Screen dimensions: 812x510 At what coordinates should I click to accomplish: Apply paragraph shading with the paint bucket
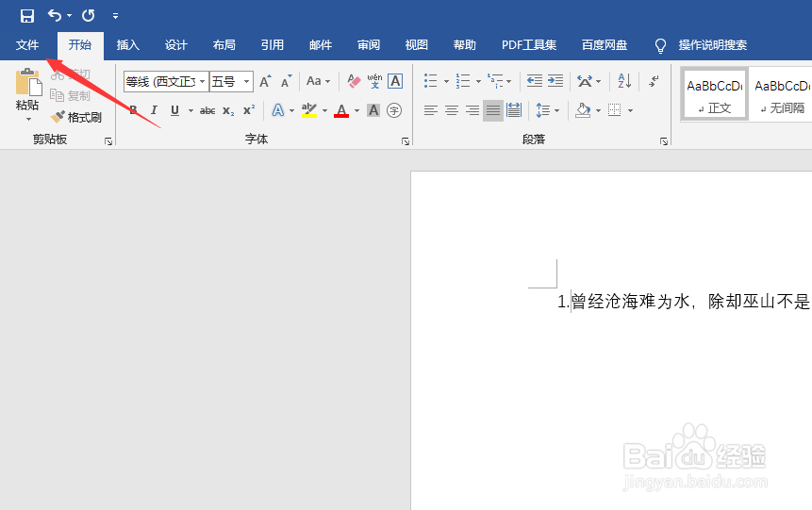[583, 110]
